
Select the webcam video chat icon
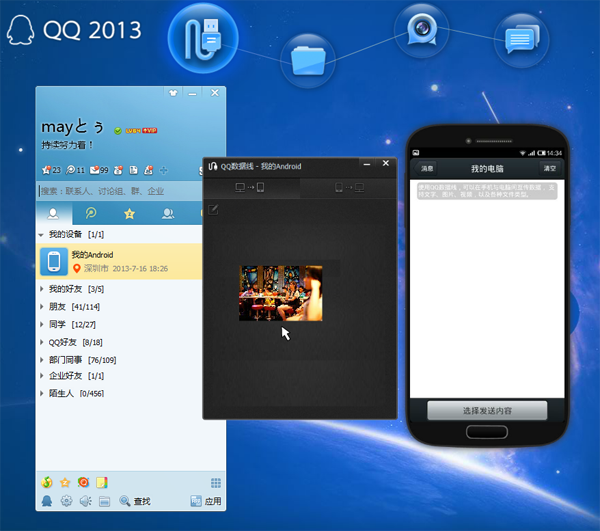coord(421,30)
